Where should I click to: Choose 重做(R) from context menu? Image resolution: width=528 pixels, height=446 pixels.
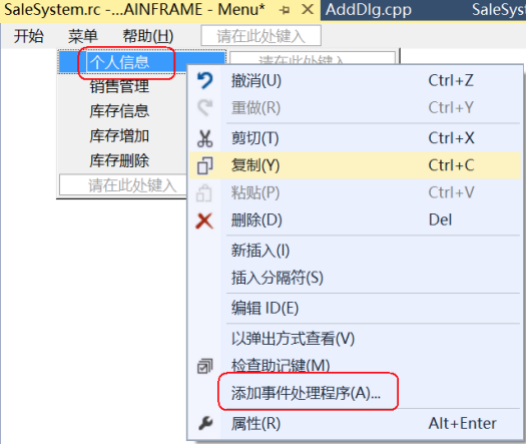pyautogui.click(x=355, y=108)
